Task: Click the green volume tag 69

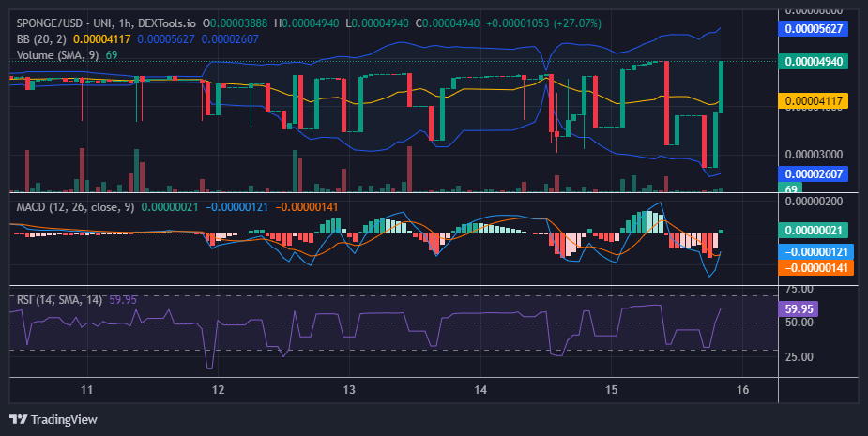Action: click(790, 188)
